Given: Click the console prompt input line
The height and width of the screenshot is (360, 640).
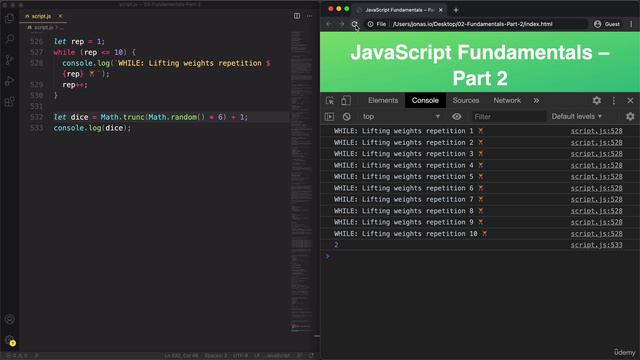Looking at the screenshot, I should (480, 256).
